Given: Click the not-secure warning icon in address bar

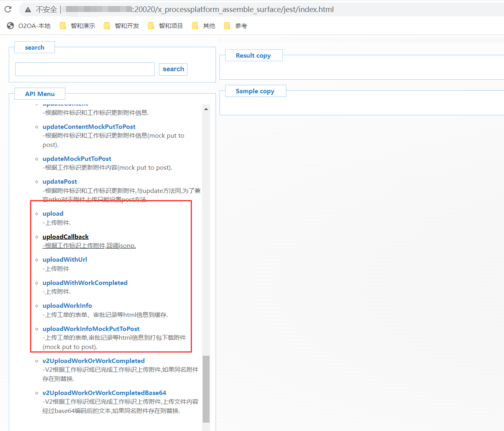Looking at the screenshot, I should pos(28,10).
